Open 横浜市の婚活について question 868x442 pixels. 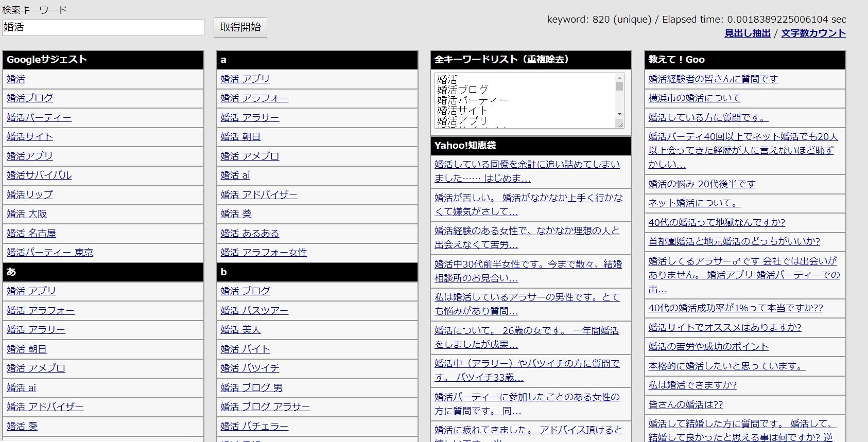pos(695,98)
